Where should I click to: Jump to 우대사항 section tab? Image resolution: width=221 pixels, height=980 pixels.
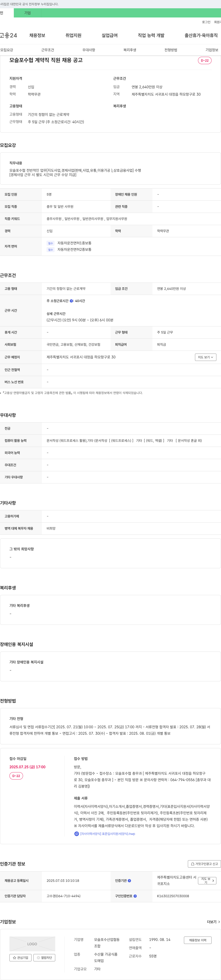pos(89,50)
